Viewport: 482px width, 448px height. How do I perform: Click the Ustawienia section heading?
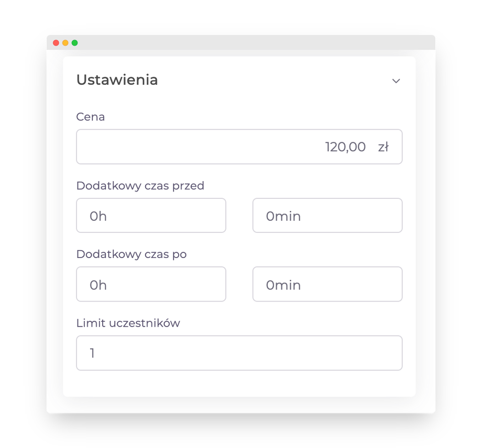click(x=117, y=80)
